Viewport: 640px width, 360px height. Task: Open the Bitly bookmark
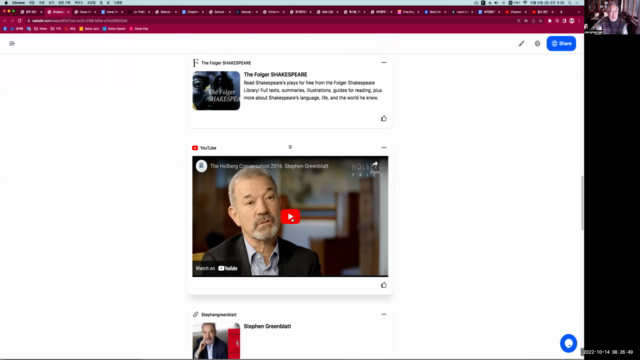[71, 29]
